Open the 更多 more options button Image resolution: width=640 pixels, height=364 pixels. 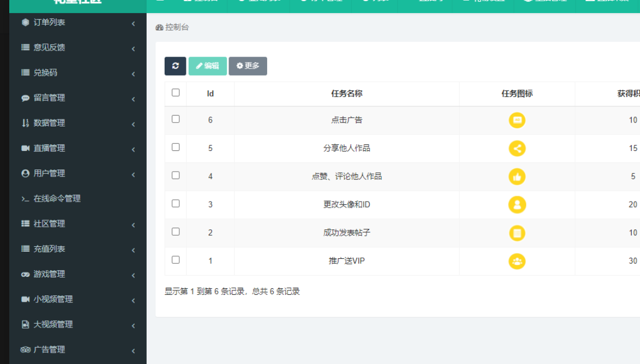click(x=247, y=66)
